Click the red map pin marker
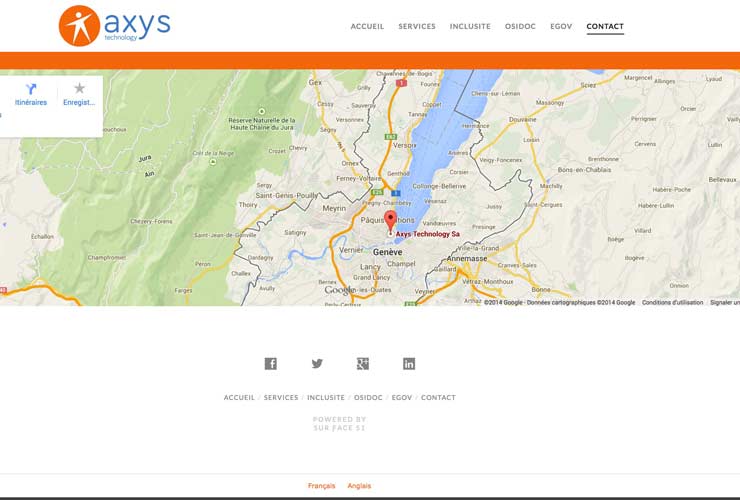Viewport: 740px width, 500px height. [390, 221]
